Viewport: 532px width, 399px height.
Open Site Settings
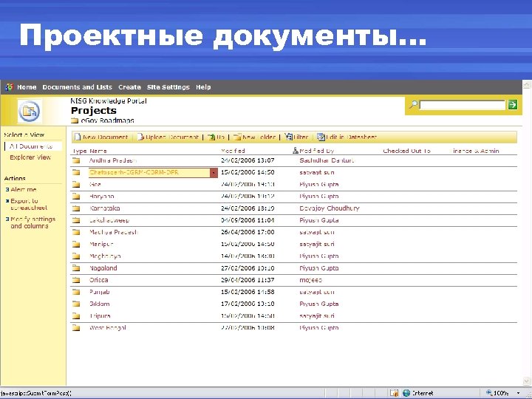coord(168,87)
